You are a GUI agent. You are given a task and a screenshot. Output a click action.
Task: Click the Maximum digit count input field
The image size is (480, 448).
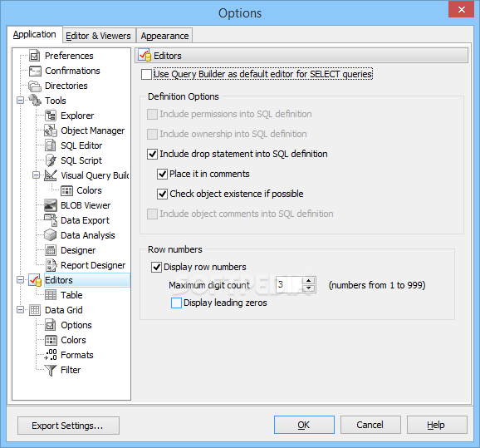tap(289, 284)
